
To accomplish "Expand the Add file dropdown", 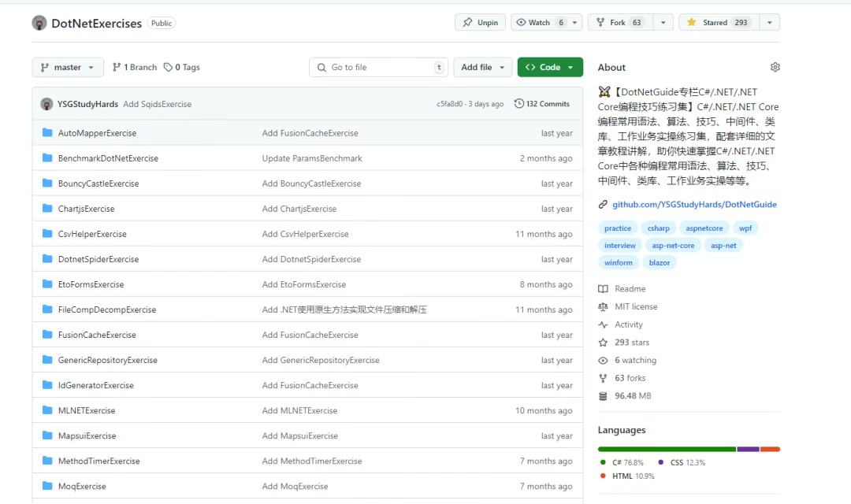I will tap(482, 67).
